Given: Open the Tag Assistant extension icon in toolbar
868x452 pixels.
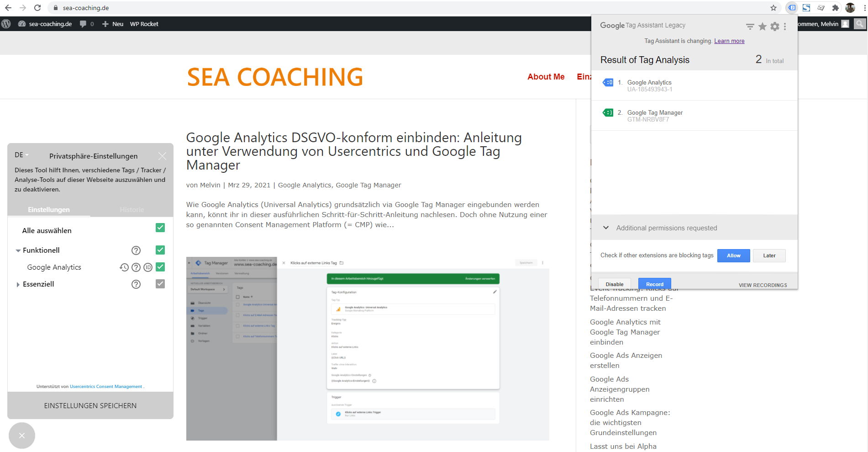Looking at the screenshot, I should click(x=792, y=8).
